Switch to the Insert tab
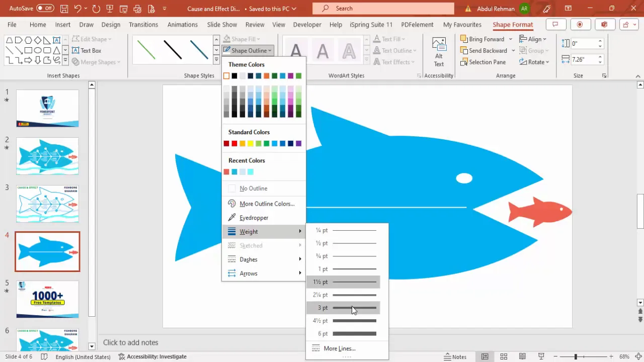This screenshot has height=362, width=644. click(63, 25)
